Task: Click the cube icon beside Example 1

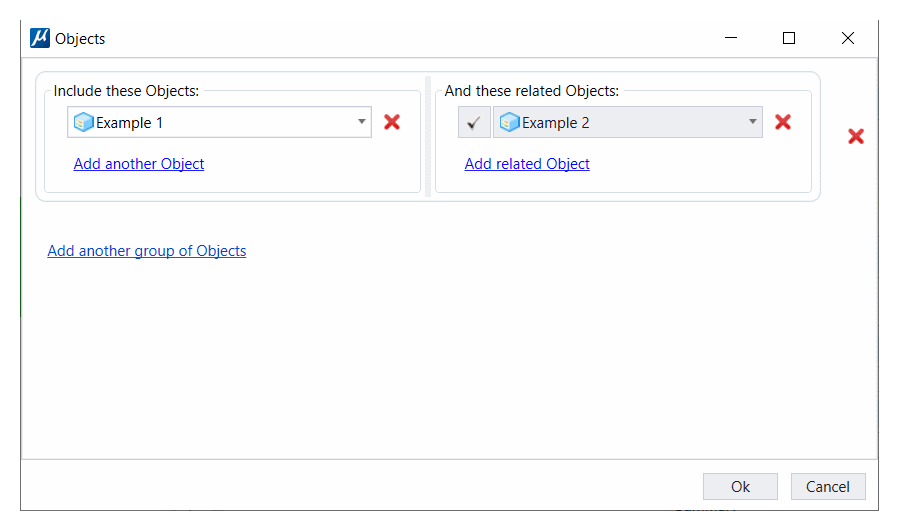Action: coord(84,123)
